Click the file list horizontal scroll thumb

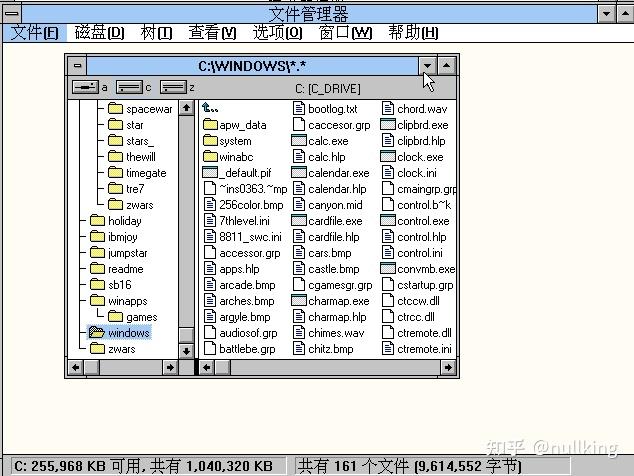coord(222,367)
